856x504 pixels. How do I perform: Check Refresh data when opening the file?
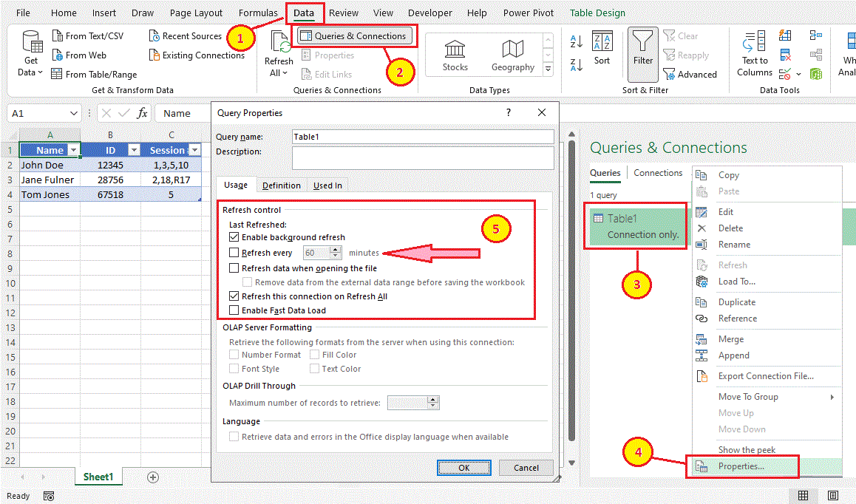pyautogui.click(x=234, y=268)
